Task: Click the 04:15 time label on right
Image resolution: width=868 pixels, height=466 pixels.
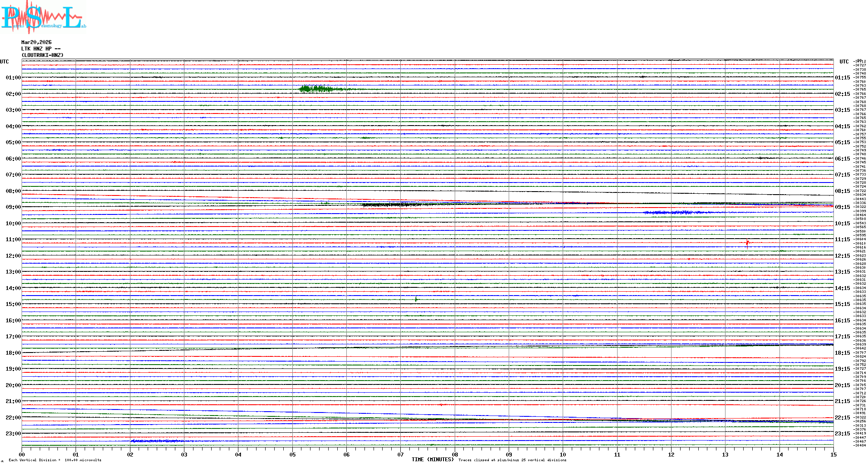Action: tap(842, 126)
